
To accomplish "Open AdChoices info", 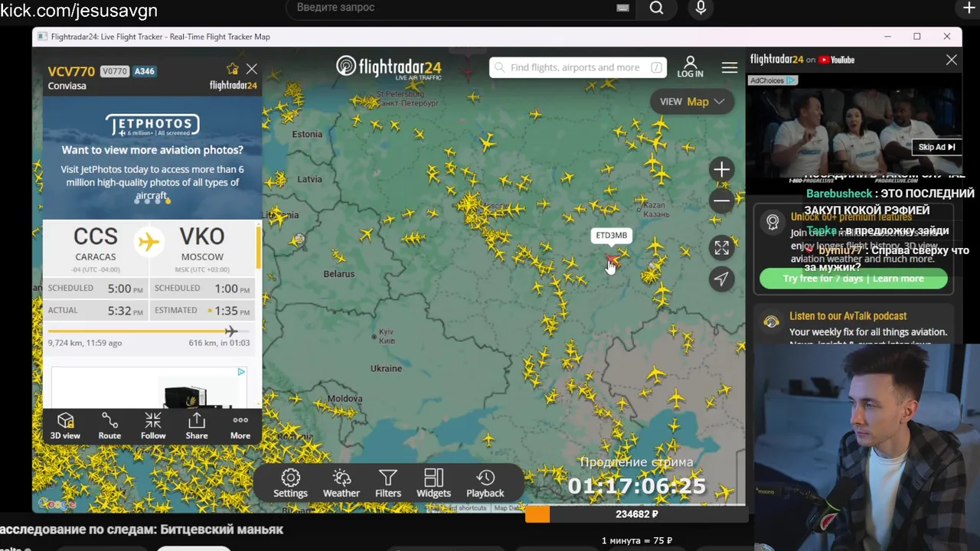I will 773,80.
